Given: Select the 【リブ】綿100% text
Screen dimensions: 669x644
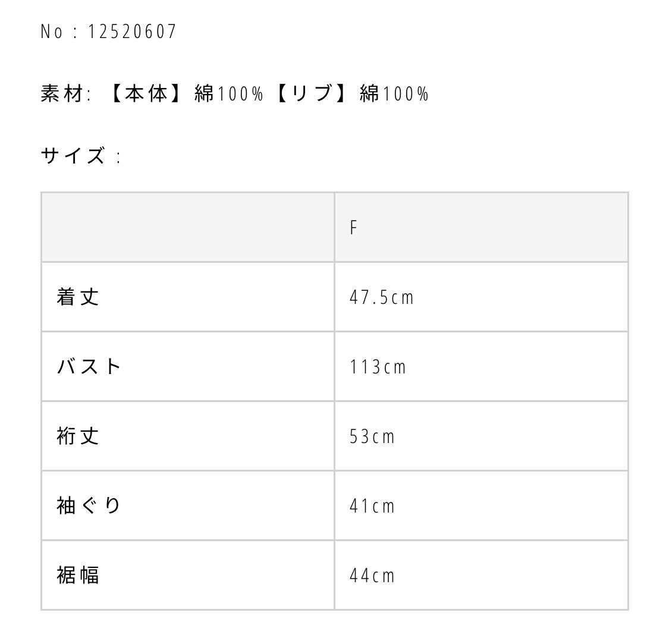Looking at the screenshot, I should tap(350, 94).
